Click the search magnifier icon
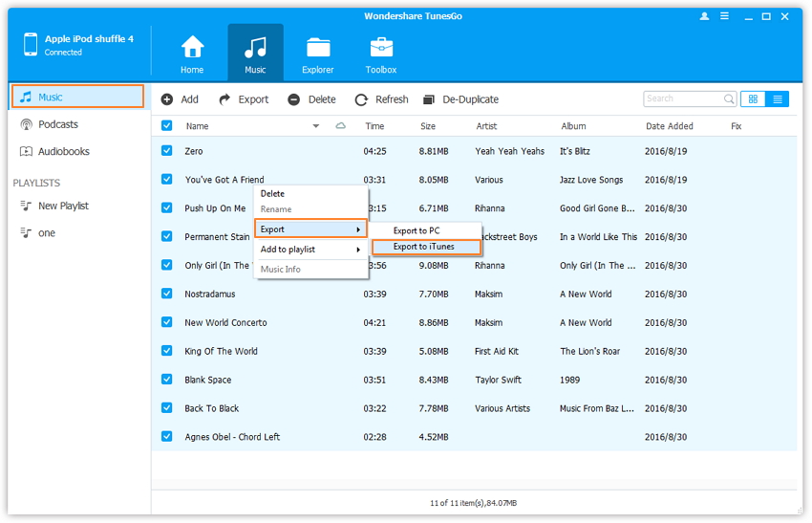 [x=729, y=98]
